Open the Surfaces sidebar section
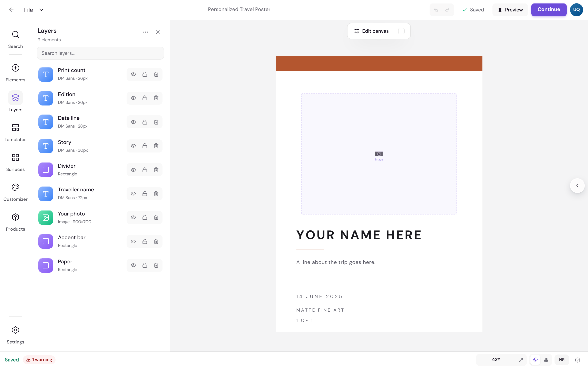 (15, 163)
